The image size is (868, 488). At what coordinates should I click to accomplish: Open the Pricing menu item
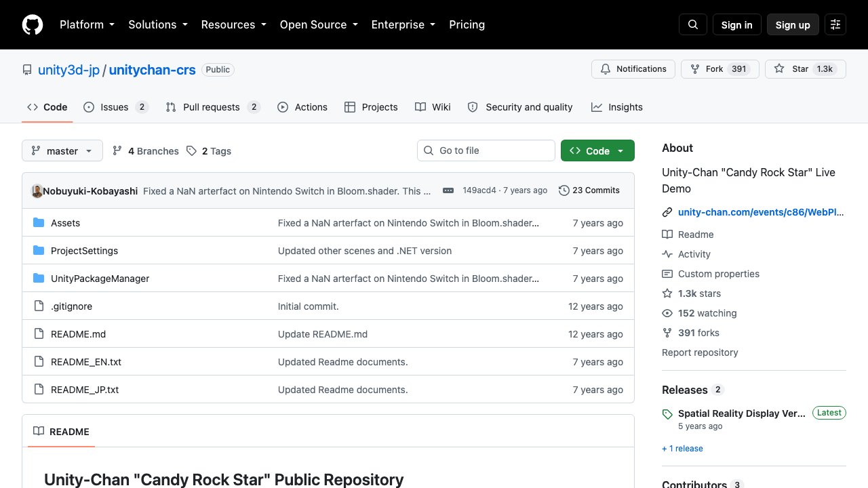tap(467, 24)
